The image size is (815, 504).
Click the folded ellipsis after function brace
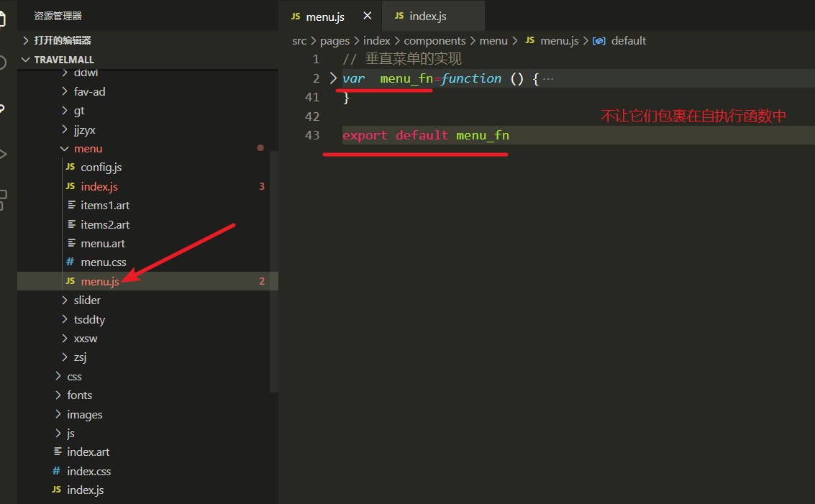click(x=548, y=79)
